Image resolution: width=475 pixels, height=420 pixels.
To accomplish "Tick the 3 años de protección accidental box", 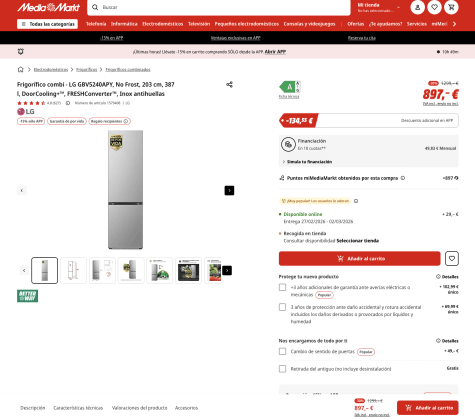I will point(282,307).
